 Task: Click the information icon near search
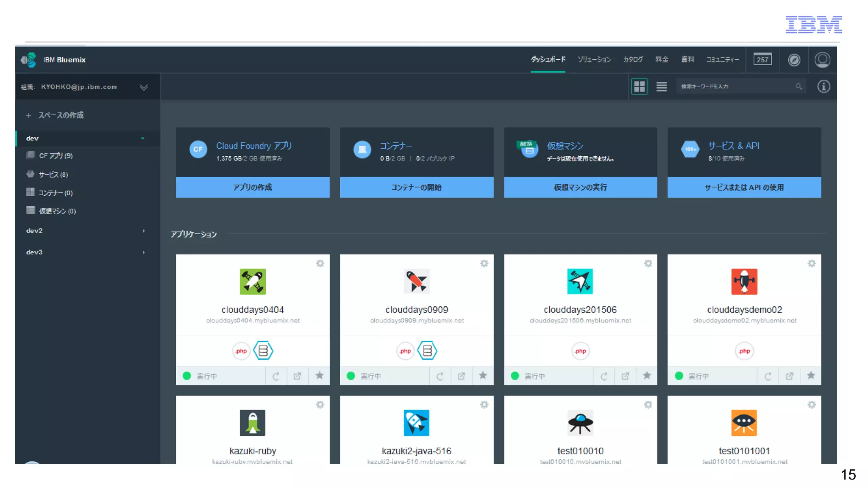tap(823, 86)
